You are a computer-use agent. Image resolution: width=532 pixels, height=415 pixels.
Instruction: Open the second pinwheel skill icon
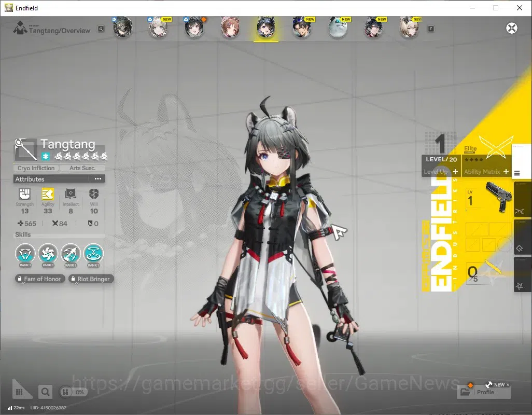(48, 254)
